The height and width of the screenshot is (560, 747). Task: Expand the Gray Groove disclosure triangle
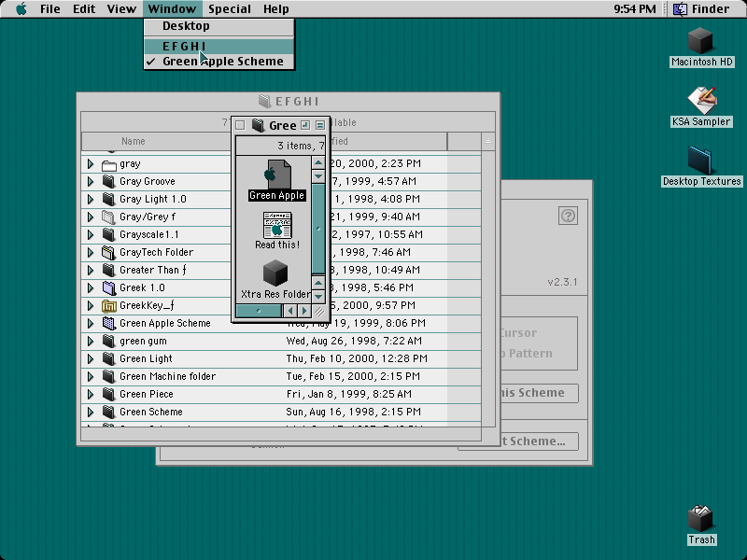point(91,181)
